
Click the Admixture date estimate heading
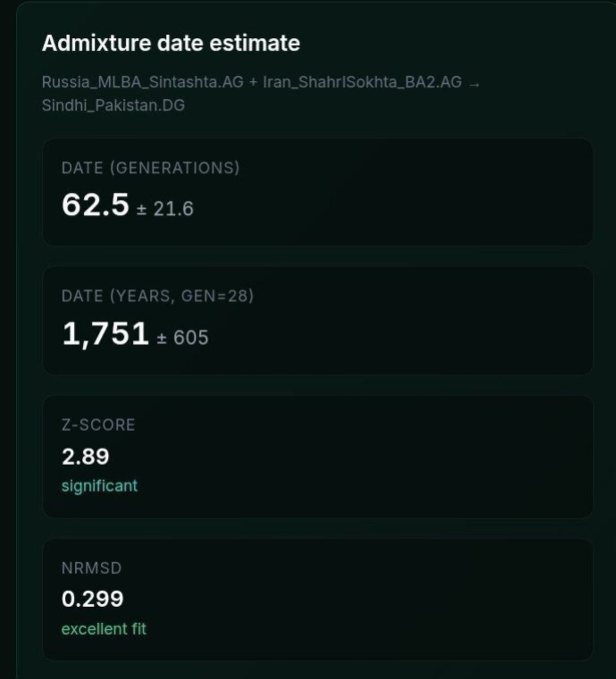coord(171,44)
